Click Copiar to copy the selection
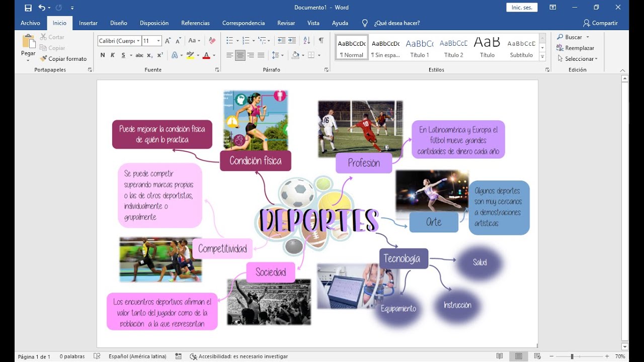644x362 pixels. 52,48
